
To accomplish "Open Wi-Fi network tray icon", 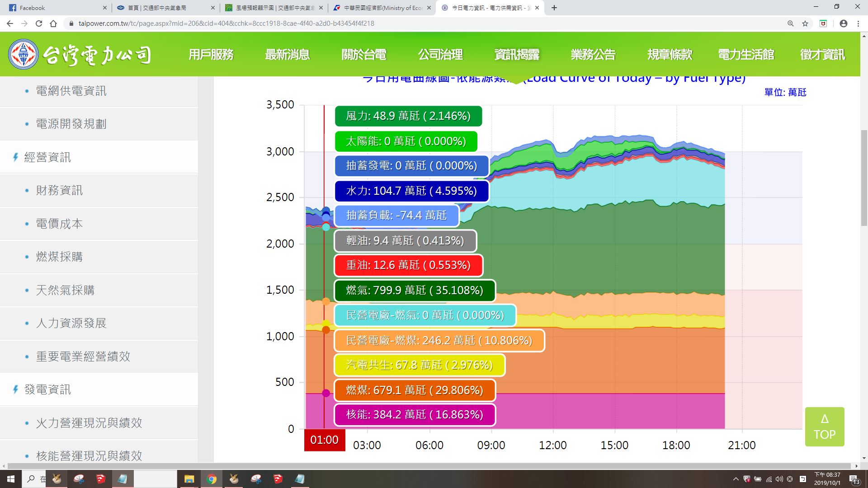I will pyautogui.click(x=769, y=479).
